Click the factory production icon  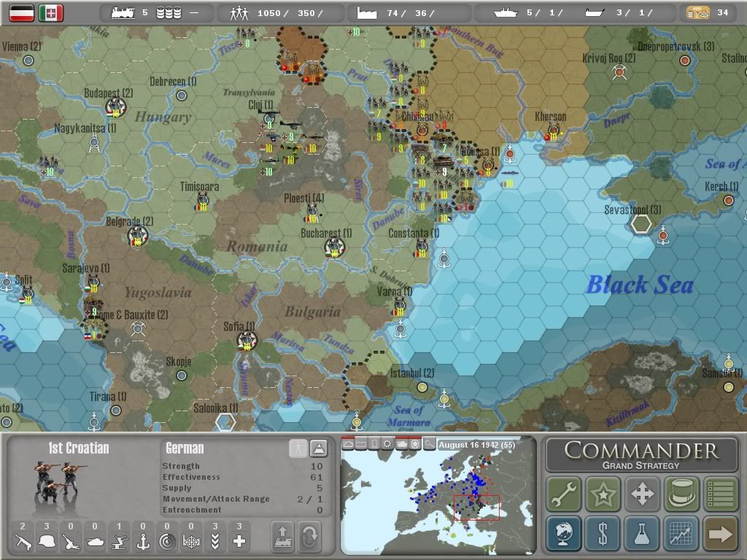(x=367, y=13)
